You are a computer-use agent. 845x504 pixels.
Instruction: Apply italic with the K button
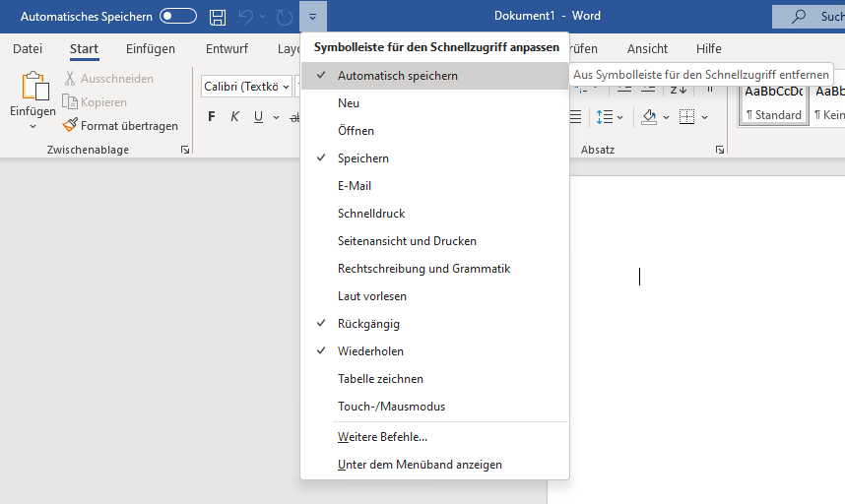click(234, 117)
